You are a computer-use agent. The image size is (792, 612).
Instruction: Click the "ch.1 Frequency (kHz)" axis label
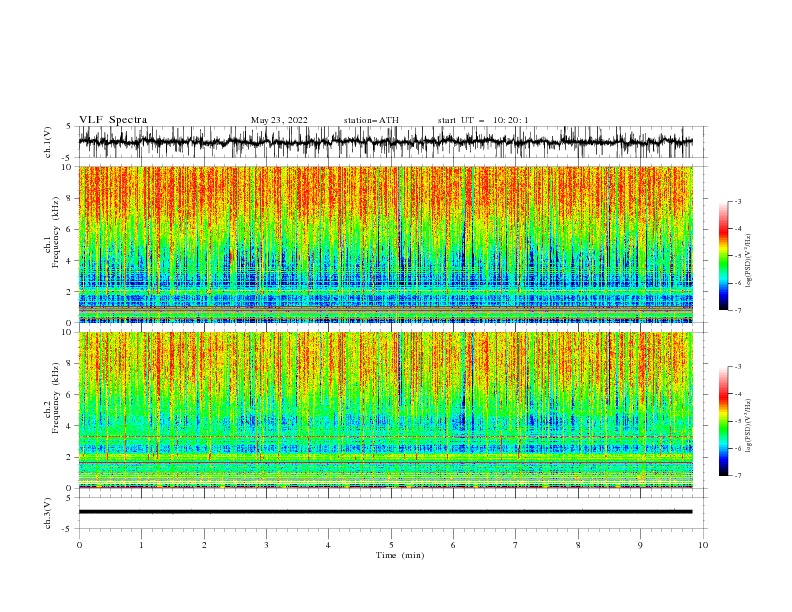point(52,231)
